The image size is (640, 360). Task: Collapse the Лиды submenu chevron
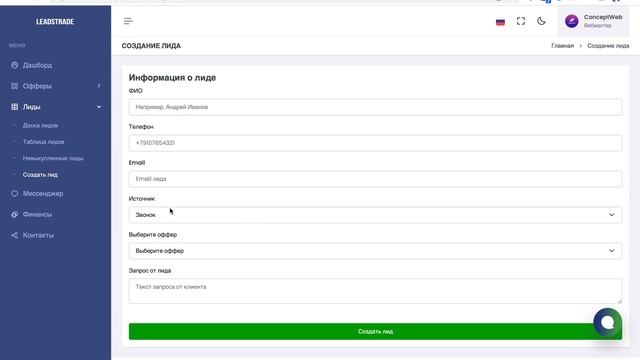click(x=99, y=107)
